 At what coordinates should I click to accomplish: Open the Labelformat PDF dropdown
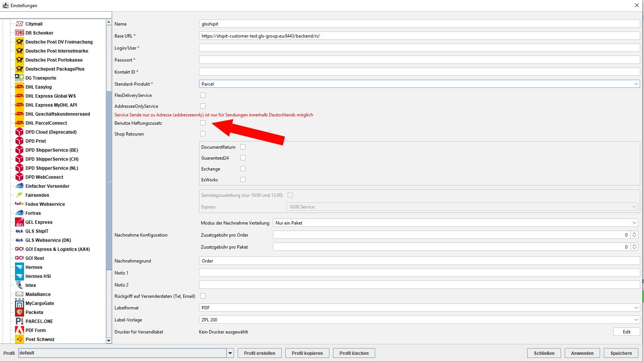click(x=419, y=308)
